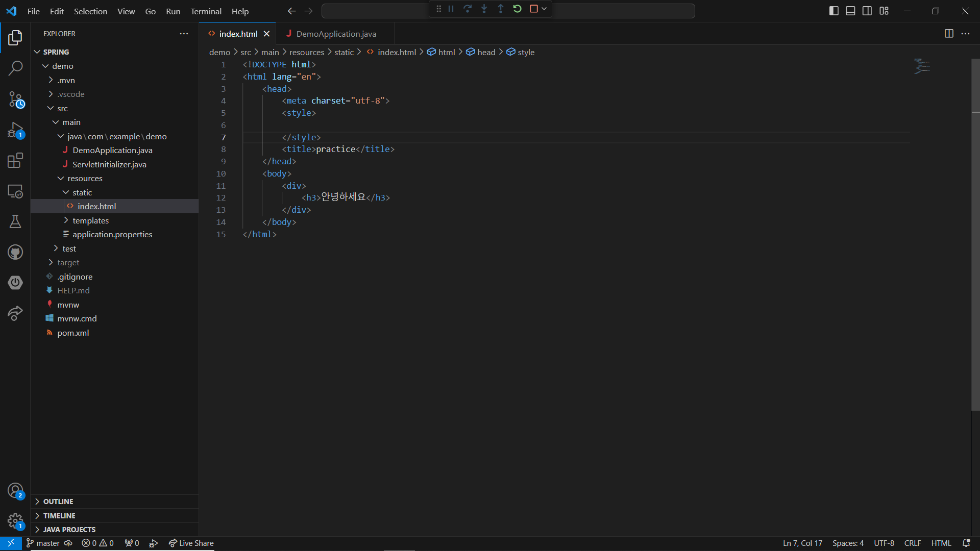Click Live Share in status bar
980x551 pixels.
(x=191, y=543)
